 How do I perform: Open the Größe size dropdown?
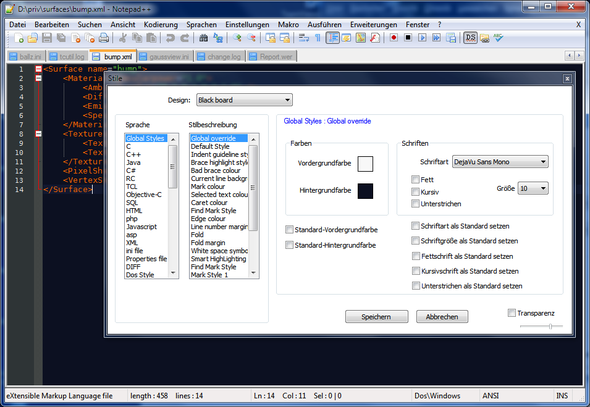(x=533, y=188)
